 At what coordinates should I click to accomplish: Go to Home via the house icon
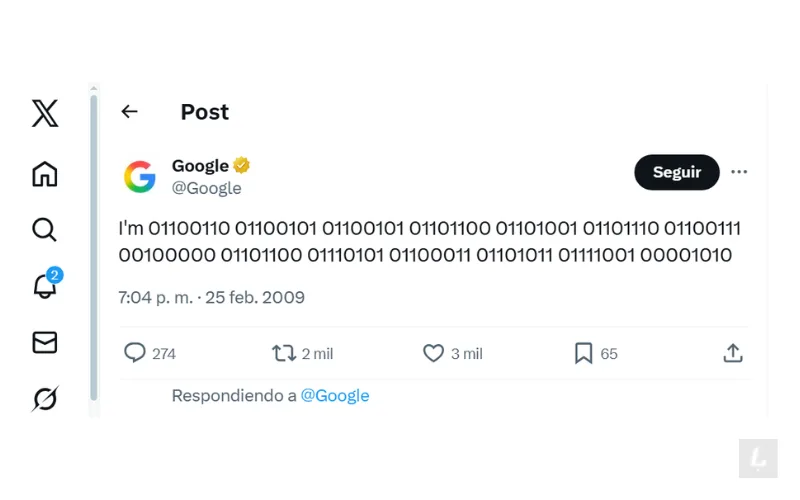pyautogui.click(x=45, y=174)
